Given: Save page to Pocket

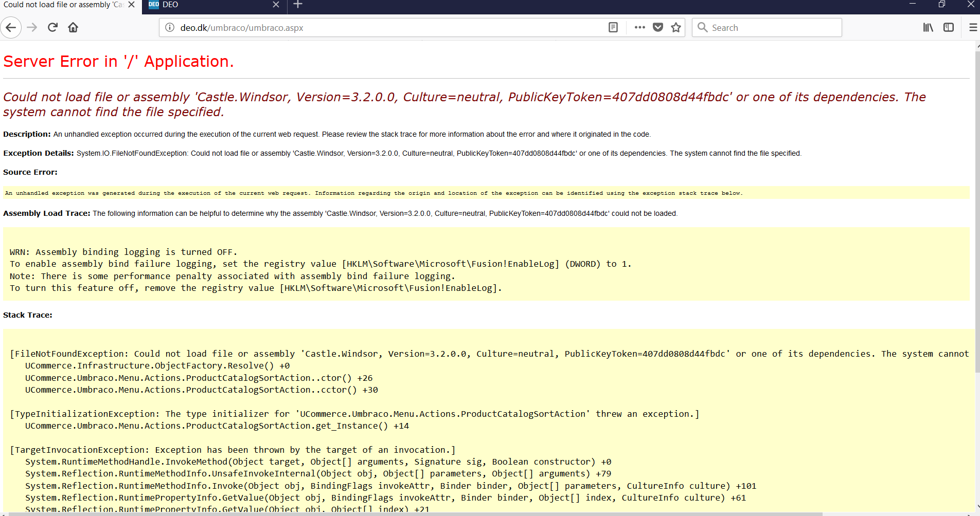Looking at the screenshot, I should pyautogui.click(x=658, y=28).
